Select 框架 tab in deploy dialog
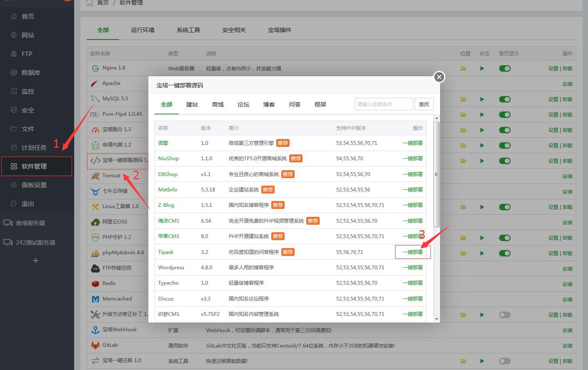This screenshot has height=370, width=588. [320, 104]
